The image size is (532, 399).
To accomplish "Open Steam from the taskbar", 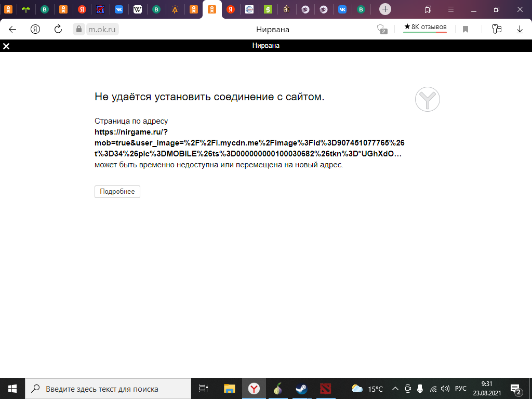I will [301, 389].
